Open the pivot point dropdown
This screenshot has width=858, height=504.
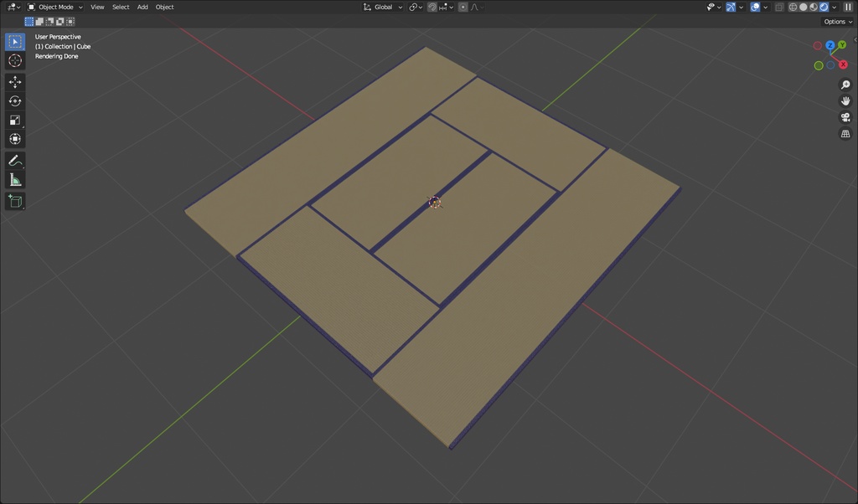[416, 7]
